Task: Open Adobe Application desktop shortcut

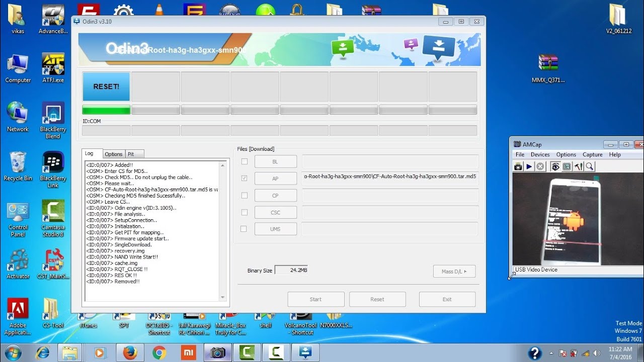Action: (18, 317)
